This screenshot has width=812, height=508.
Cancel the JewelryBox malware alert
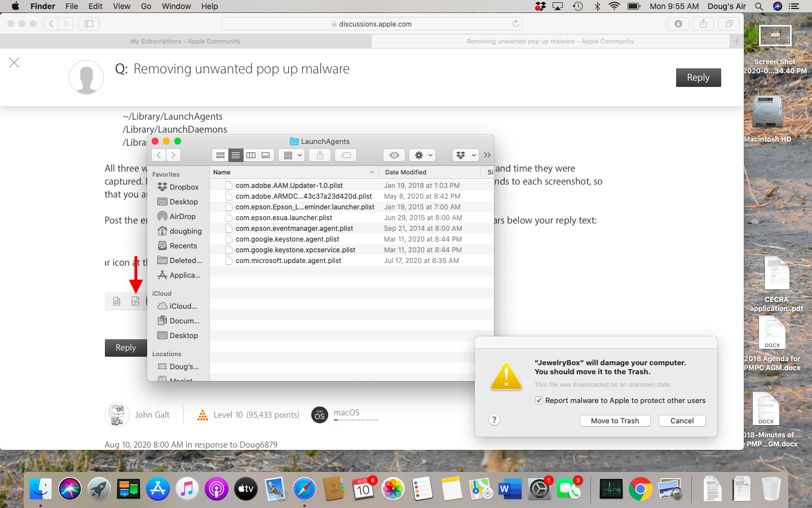(x=682, y=421)
